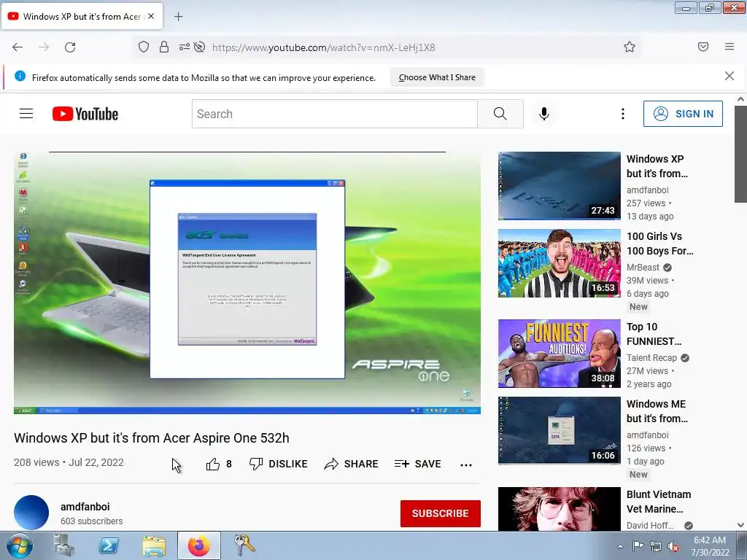Open the YouTube guide hamburger menu

(x=26, y=113)
